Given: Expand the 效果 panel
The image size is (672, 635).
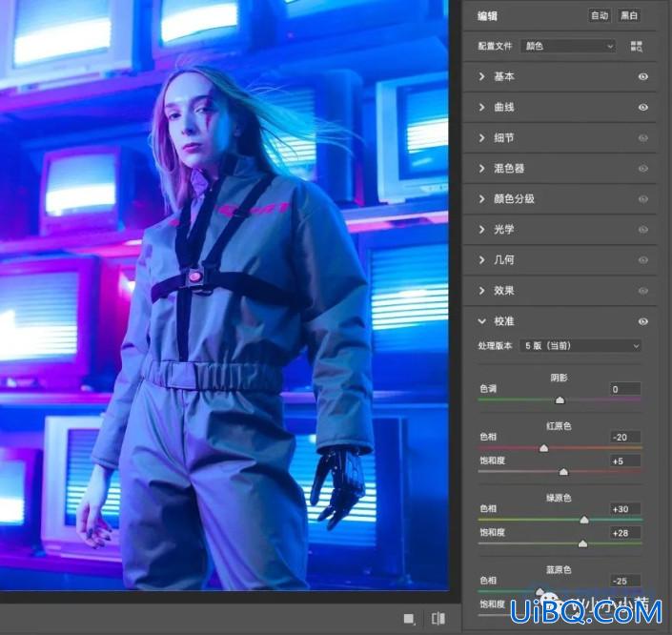Looking at the screenshot, I should [x=481, y=291].
